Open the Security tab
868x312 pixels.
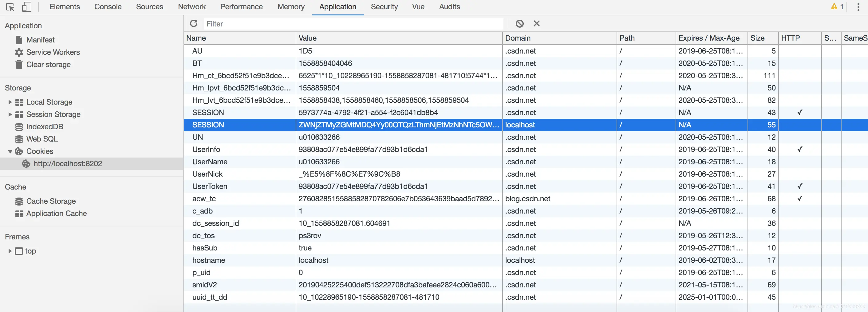pyautogui.click(x=384, y=7)
